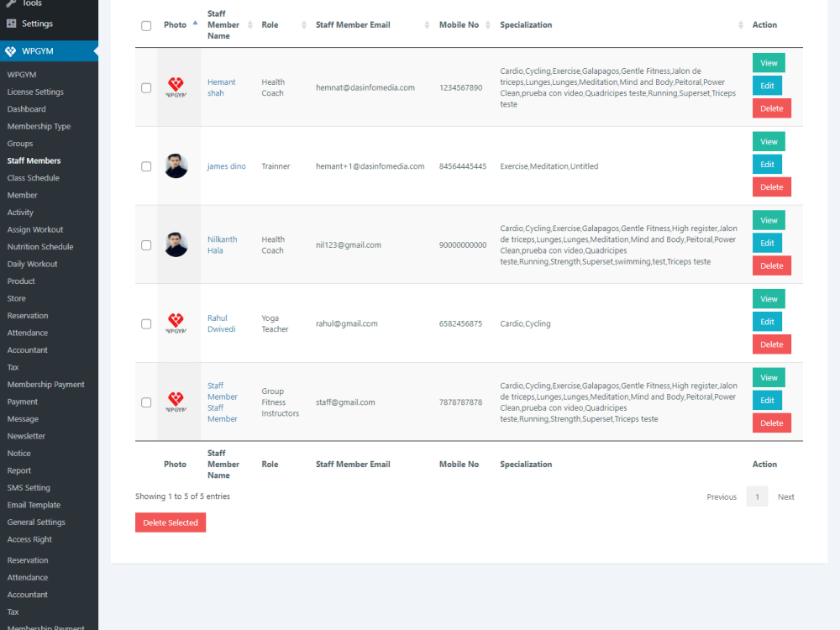Viewport: 840px width, 630px height.
Task: Open Membership Type page
Action: click(x=39, y=127)
